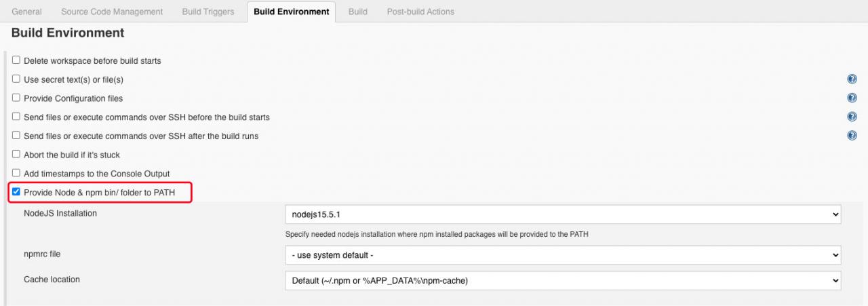Go to the Build Triggers tab
The width and height of the screenshot is (868, 306).
208,12
